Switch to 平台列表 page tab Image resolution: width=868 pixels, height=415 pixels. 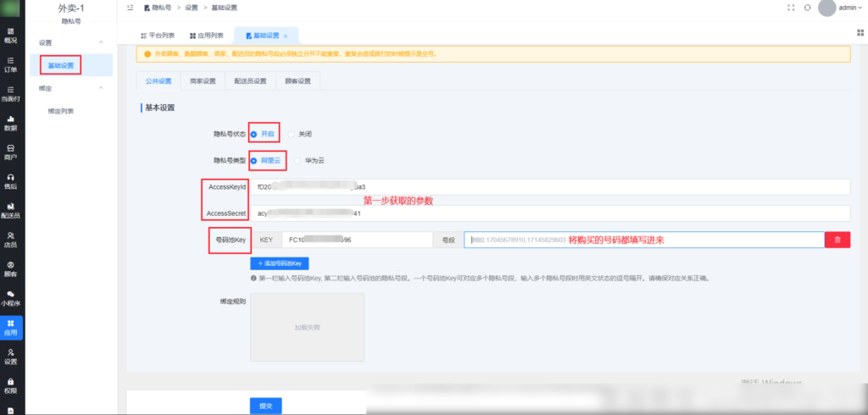point(158,36)
